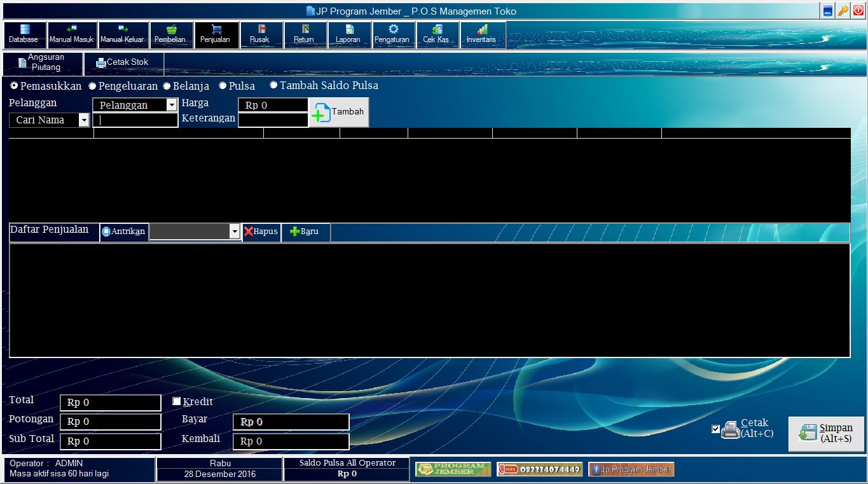Open the Pelanggan dropdown
Screen dimensions: 868x484
[x=170, y=104]
